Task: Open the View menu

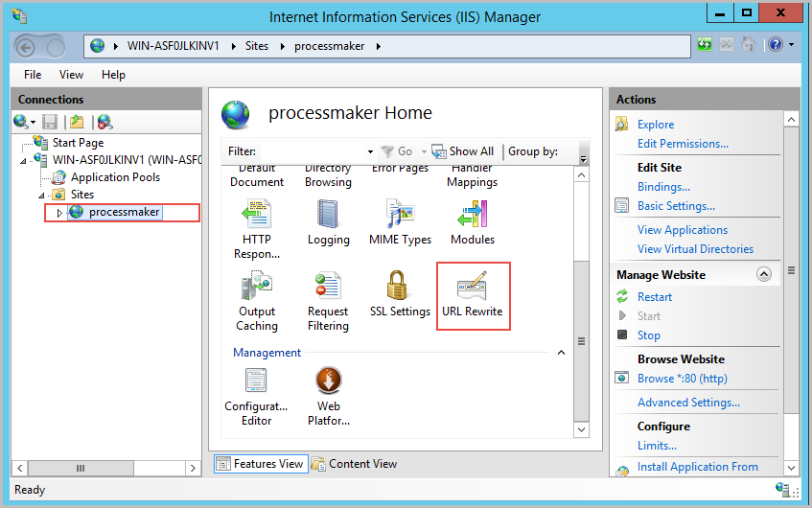Action: (71, 75)
